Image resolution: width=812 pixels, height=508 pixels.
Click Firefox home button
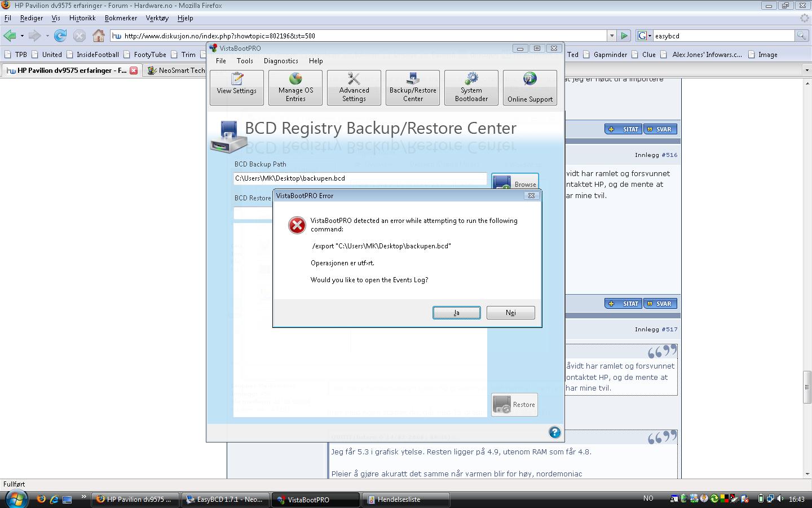tap(99, 36)
